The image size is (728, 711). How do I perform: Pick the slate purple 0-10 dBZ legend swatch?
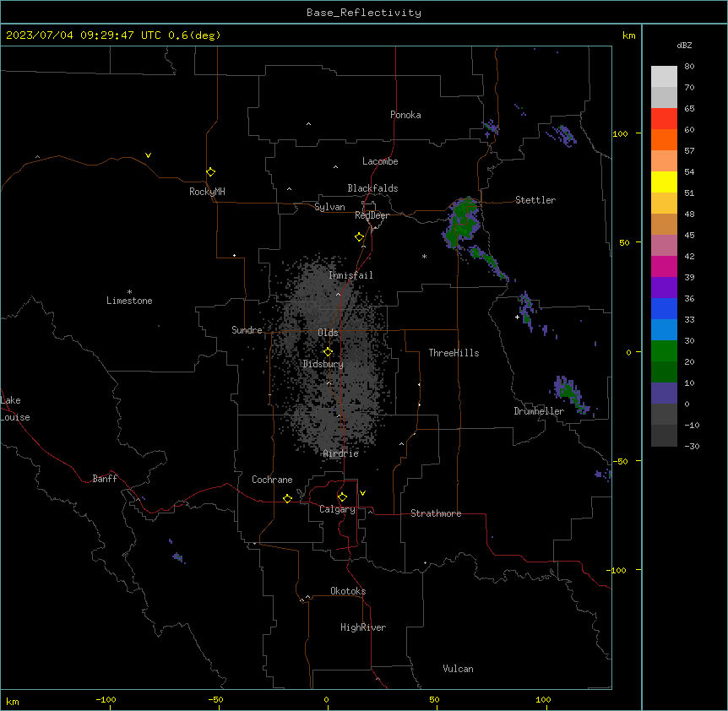click(664, 393)
